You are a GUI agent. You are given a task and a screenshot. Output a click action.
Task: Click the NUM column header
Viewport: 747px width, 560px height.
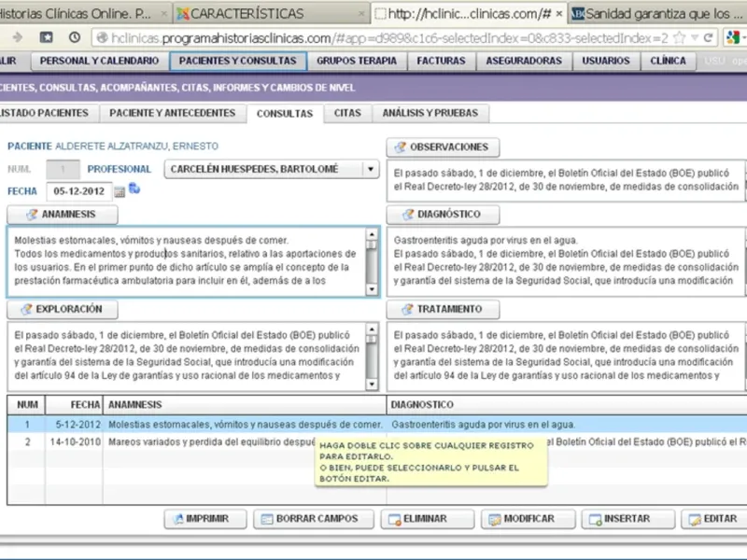point(27,405)
